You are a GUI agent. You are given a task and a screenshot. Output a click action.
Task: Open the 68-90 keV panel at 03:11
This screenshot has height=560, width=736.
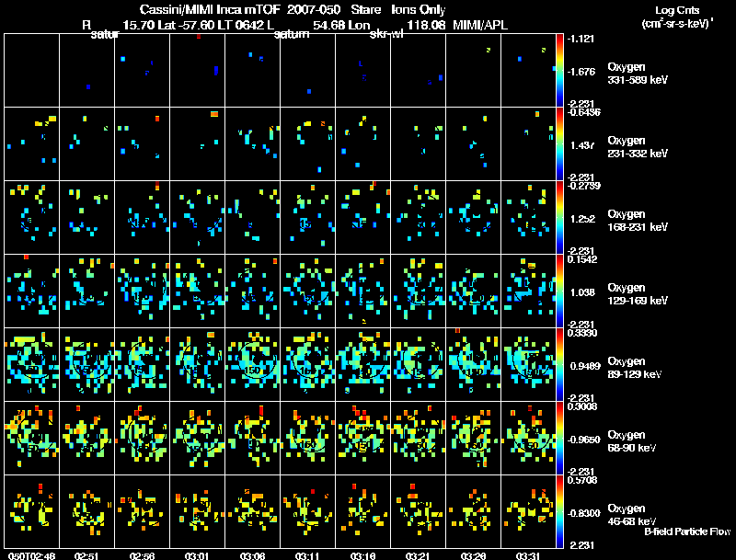point(308,438)
